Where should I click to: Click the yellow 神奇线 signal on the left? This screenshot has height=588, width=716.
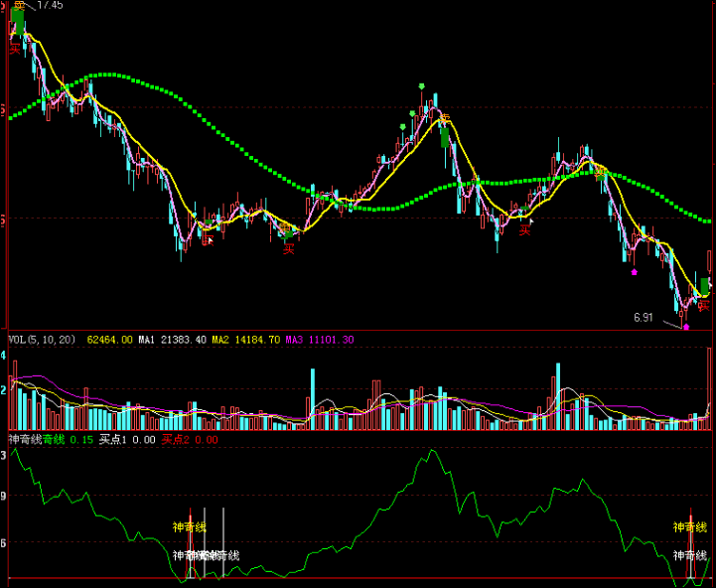(188, 526)
